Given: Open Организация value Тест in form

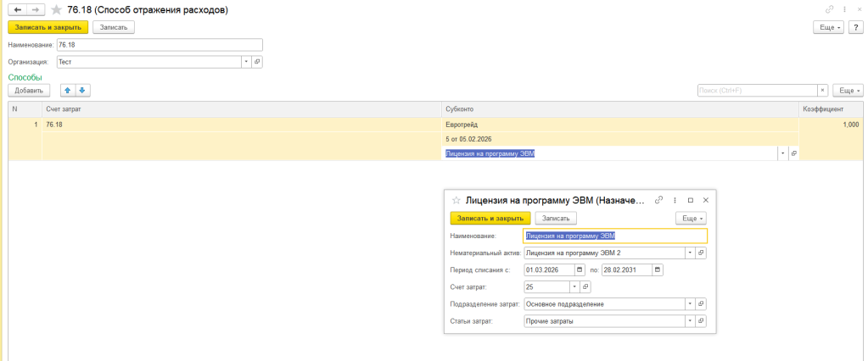Looking at the screenshot, I should coord(257,62).
